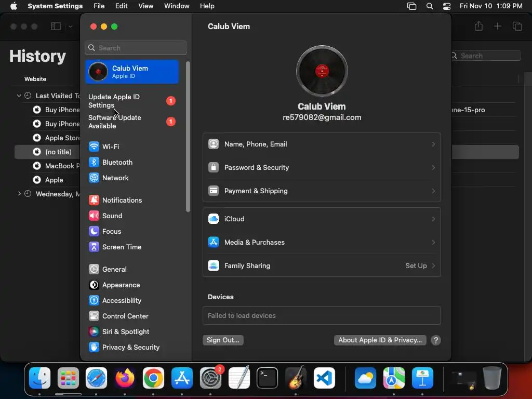Click the help question mark button
This screenshot has width=532, height=399.
436,340
